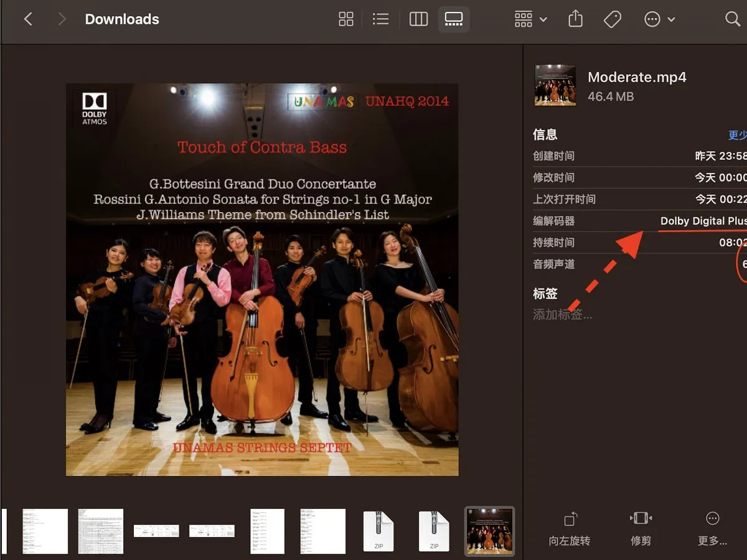Go back with the left chevron
Viewport: 747px width, 560px height.
coord(28,19)
